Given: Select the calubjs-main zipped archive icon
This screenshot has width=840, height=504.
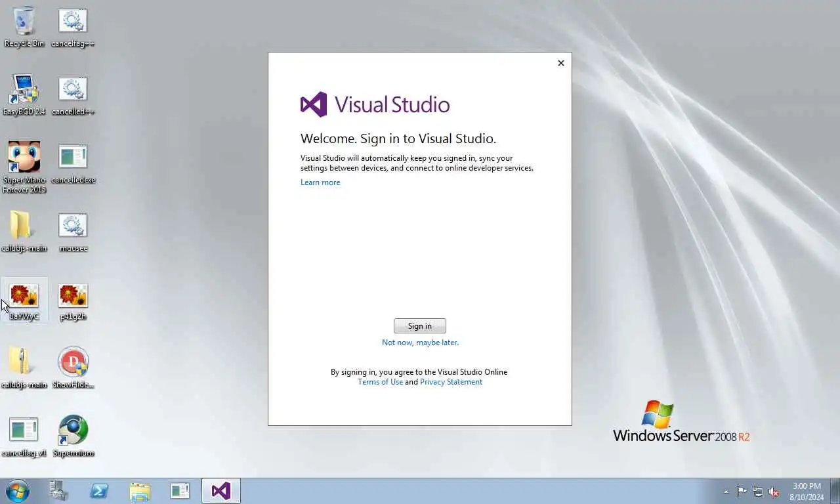Looking at the screenshot, I should click(24, 368).
